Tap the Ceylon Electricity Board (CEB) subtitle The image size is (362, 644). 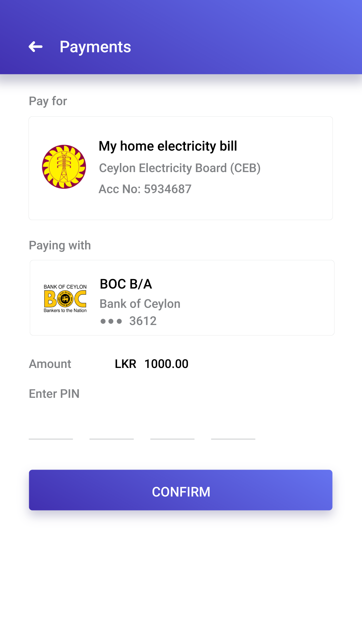coord(180,168)
